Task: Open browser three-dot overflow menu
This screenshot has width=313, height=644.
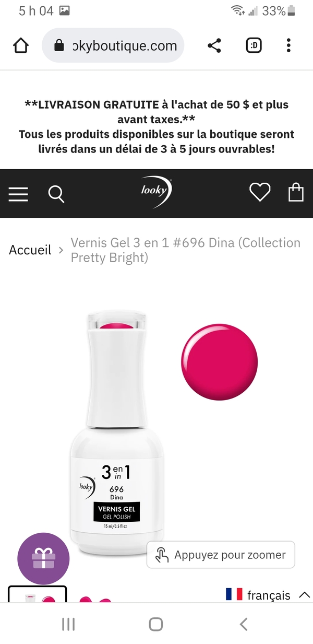Action: (288, 46)
